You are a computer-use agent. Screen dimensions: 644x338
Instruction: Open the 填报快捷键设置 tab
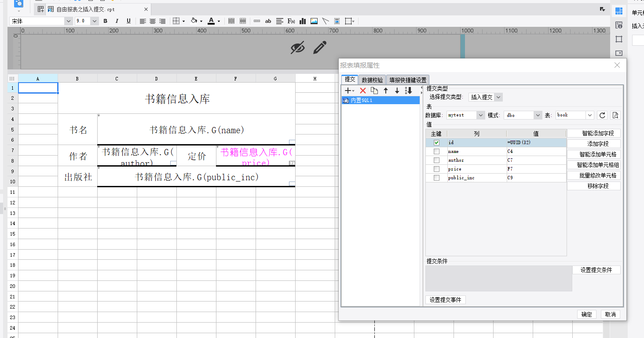point(408,80)
